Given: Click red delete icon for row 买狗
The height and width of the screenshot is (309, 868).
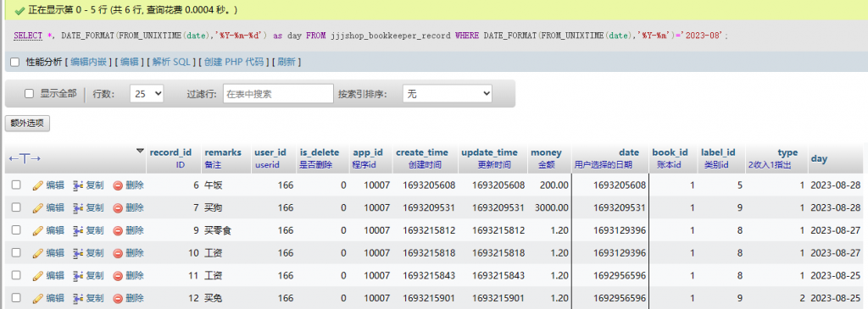Looking at the screenshot, I should coord(118,208).
